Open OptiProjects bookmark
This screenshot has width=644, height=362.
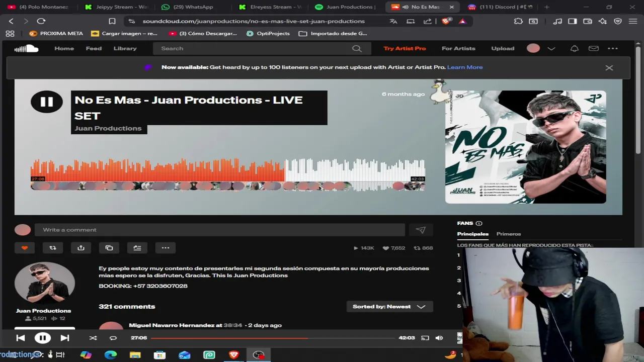(268, 33)
